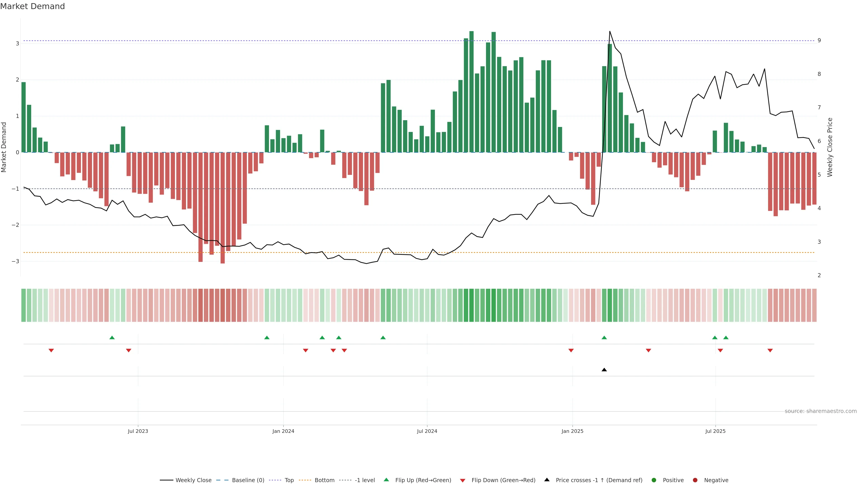The image size is (868, 488).
Task: Click the rightmost green Flip Up triangle marker
Action: [x=726, y=338]
